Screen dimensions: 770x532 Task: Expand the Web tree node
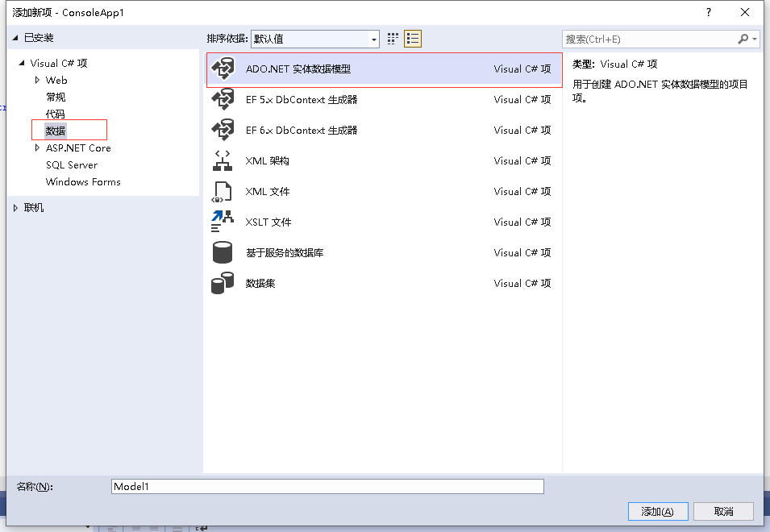point(37,80)
